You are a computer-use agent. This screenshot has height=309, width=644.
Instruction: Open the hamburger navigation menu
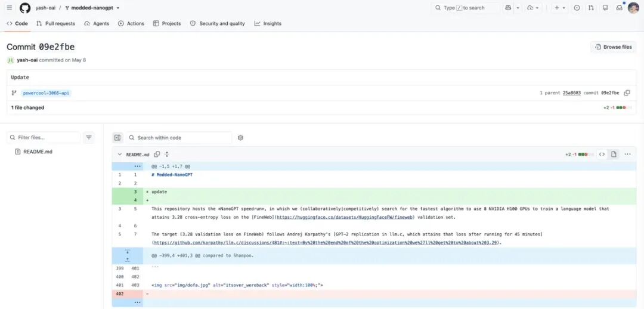(x=10, y=8)
